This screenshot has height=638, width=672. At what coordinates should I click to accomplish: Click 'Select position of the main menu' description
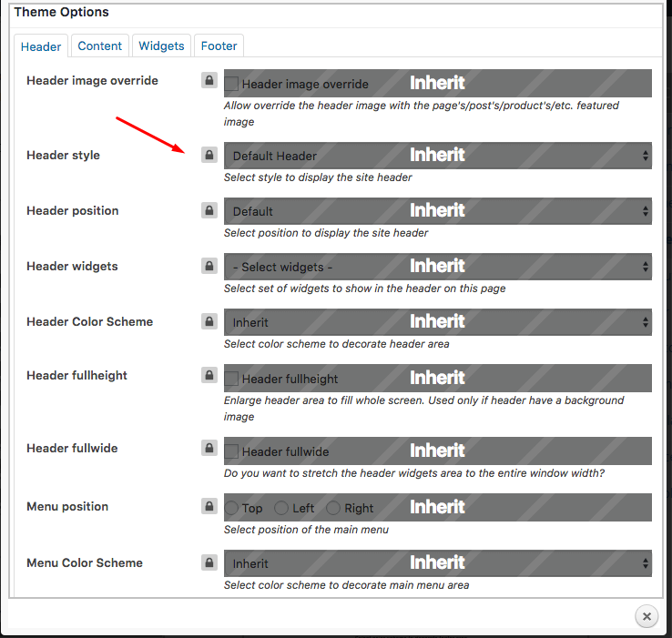[306, 530]
